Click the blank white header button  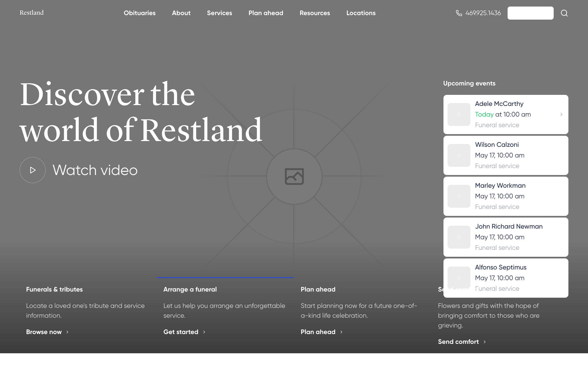click(530, 13)
